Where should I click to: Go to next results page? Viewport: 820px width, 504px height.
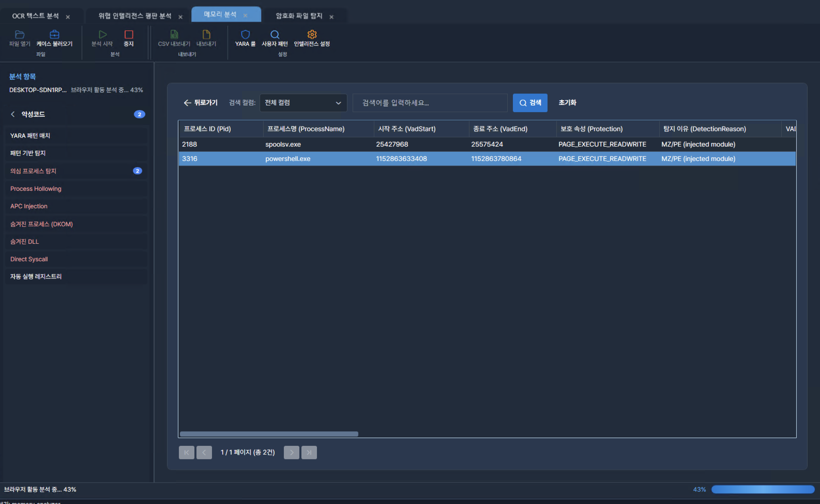click(x=291, y=452)
